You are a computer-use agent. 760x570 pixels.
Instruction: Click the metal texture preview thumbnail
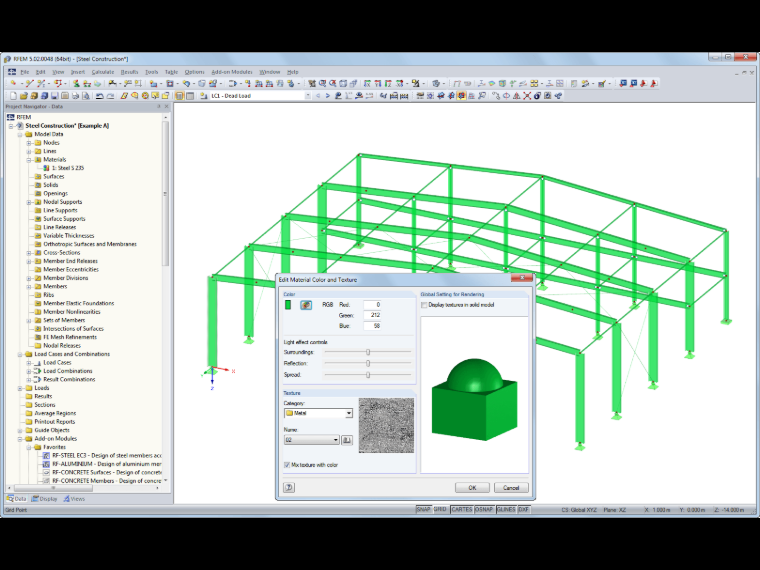tap(386, 426)
